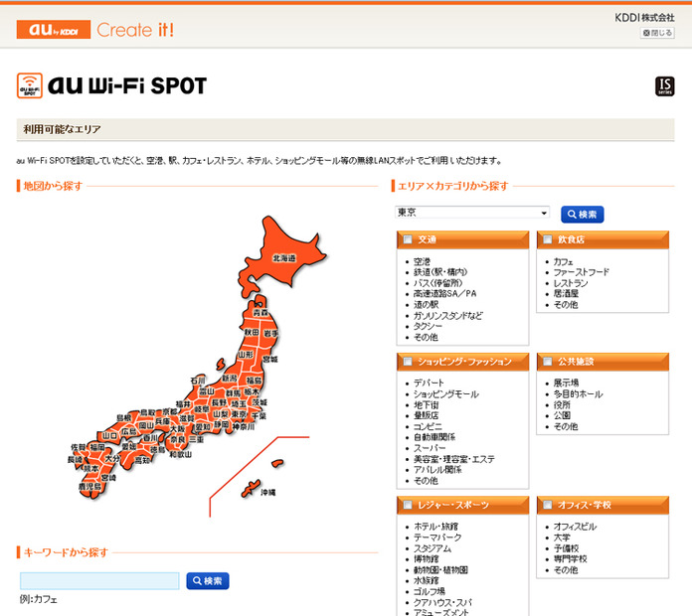Click the 閉じる close button
The height and width of the screenshot is (616, 692).
pos(657,33)
